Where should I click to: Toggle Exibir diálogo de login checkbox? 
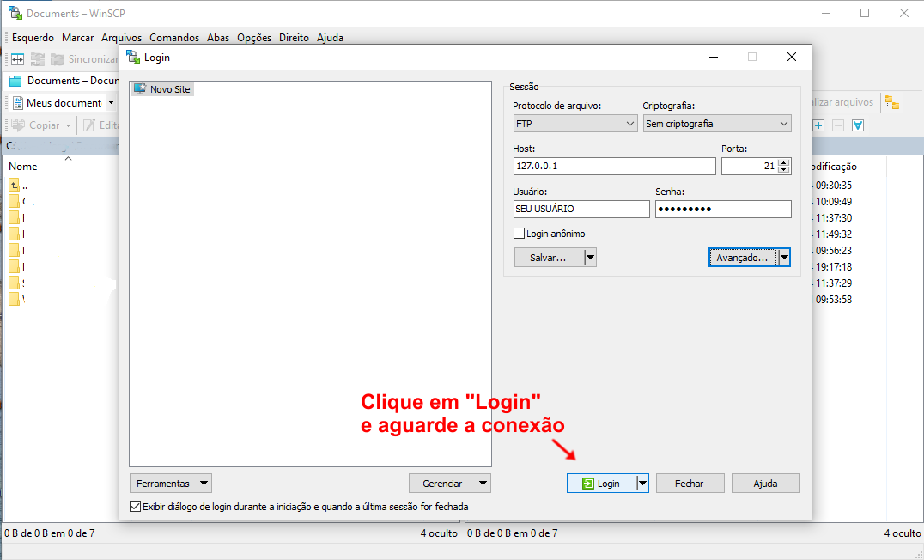click(136, 507)
